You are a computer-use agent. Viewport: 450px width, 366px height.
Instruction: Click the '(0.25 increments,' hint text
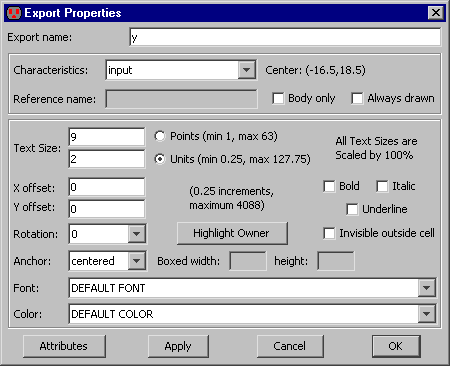point(231,191)
